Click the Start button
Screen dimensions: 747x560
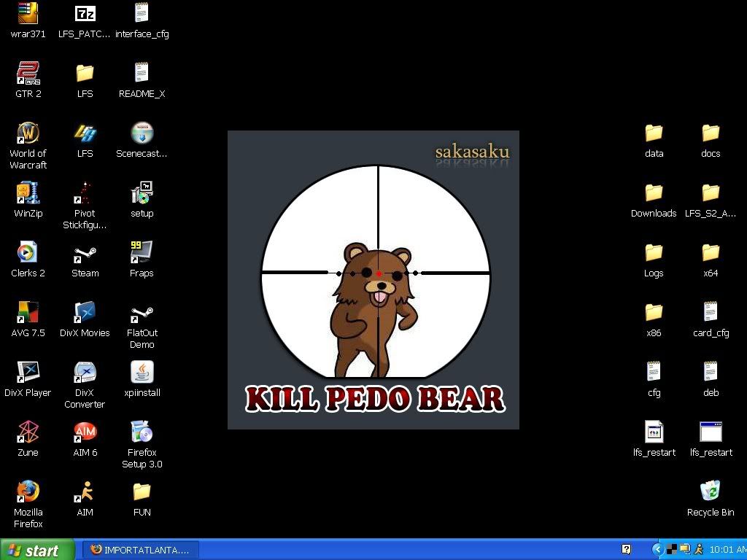click(x=37, y=550)
